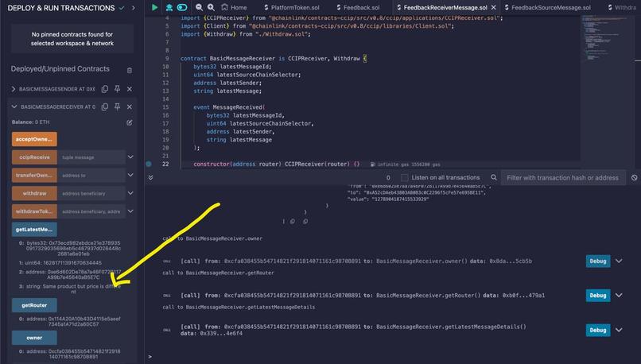Debug the getLatestMessageDetails() call
This screenshot has width=641, height=364.
[598, 330]
